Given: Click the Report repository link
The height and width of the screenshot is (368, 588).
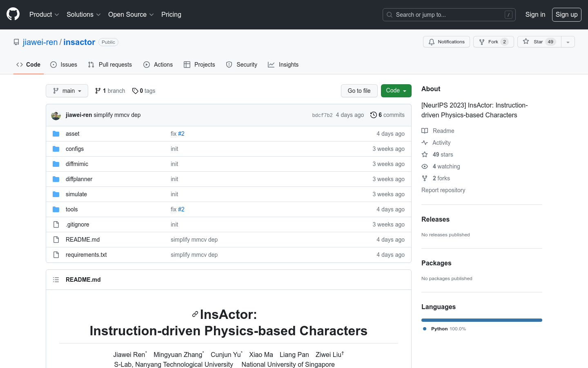Looking at the screenshot, I should 443,190.
